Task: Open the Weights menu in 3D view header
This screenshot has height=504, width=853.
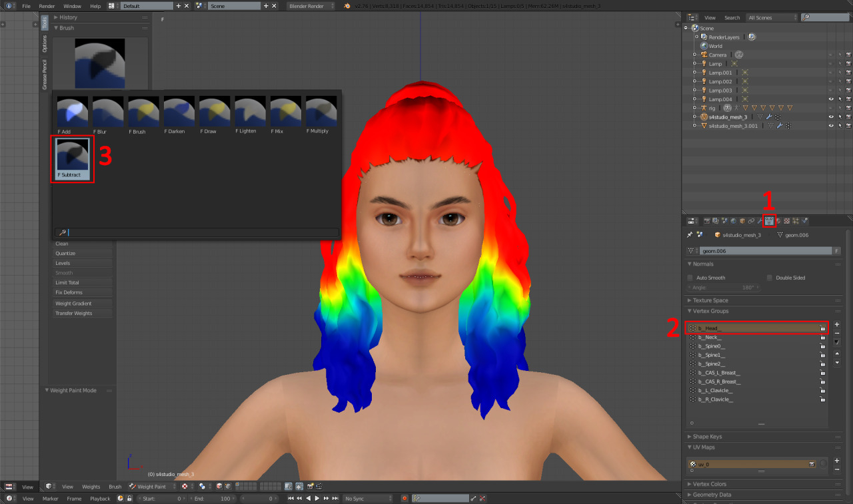Action: (x=91, y=487)
